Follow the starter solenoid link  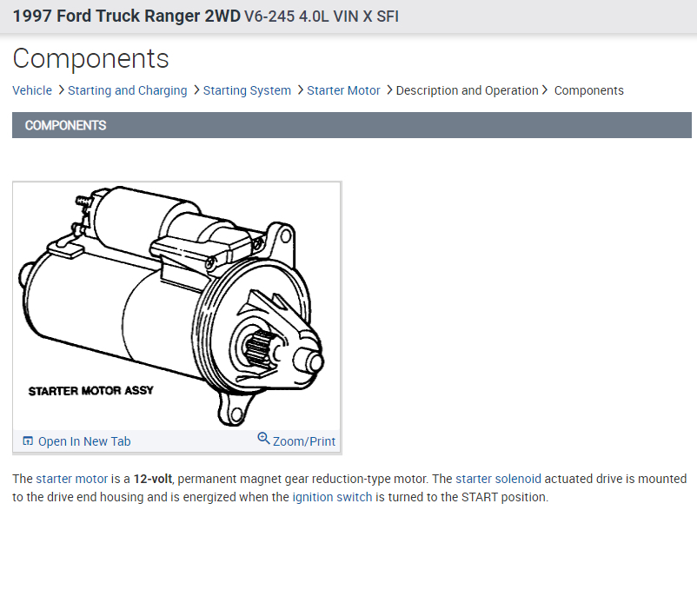coord(498,479)
